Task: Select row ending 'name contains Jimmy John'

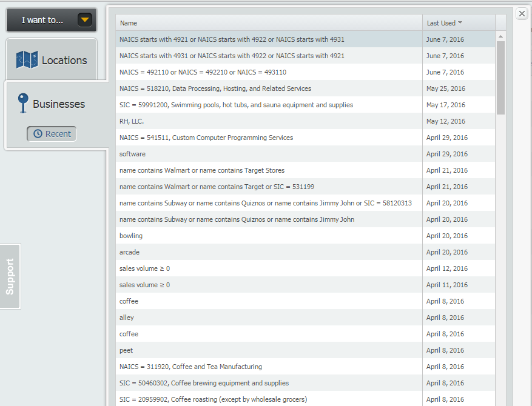Action: (x=305, y=219)
